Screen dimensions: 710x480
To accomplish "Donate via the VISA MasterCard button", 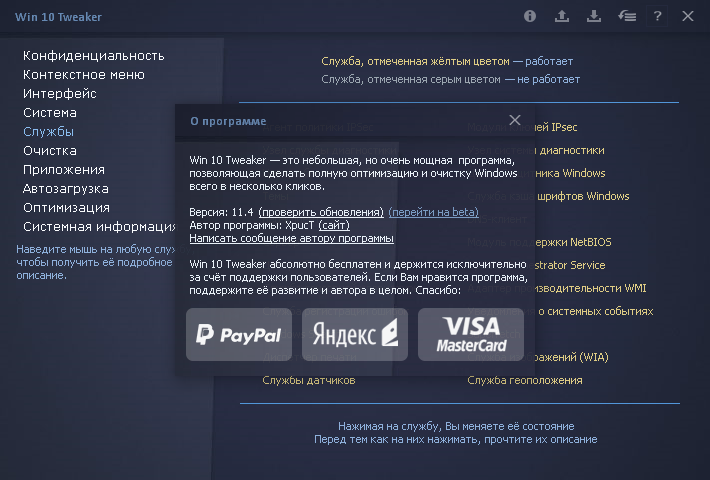I will [x=471, y=335].
